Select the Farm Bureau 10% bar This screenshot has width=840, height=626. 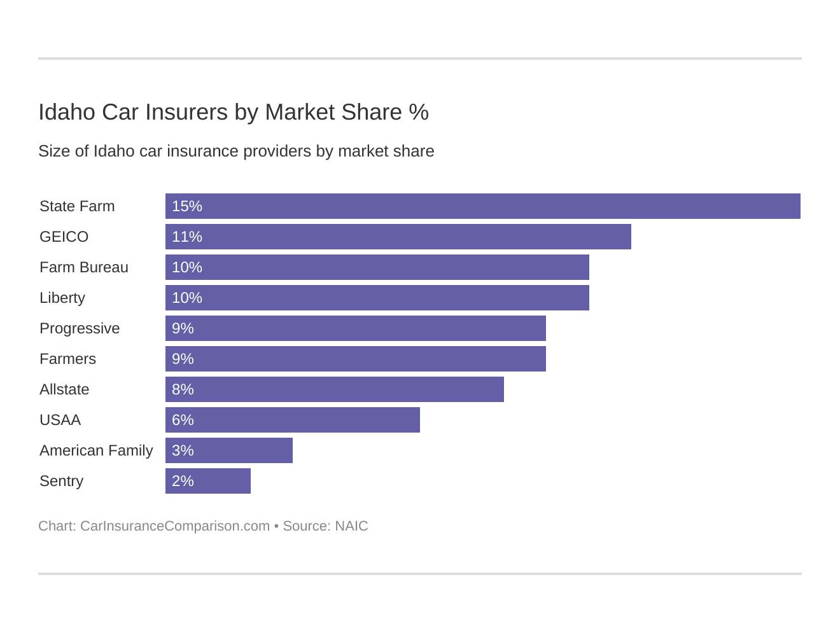click(377, 267)
